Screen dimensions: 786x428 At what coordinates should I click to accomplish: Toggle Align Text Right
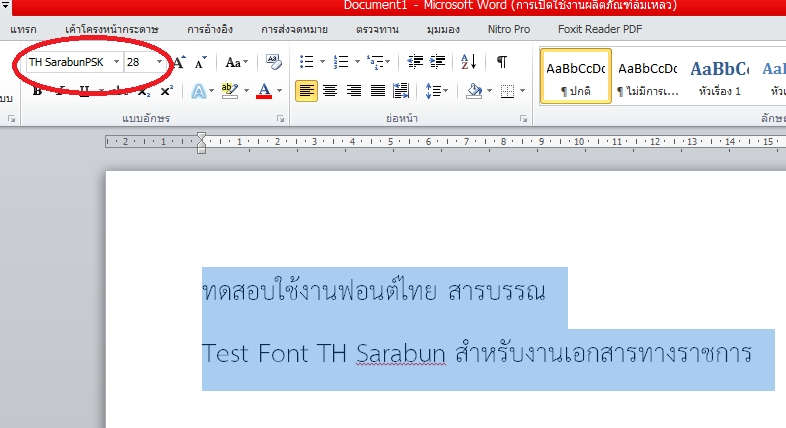pyautogui.click(x=354, y=91)
